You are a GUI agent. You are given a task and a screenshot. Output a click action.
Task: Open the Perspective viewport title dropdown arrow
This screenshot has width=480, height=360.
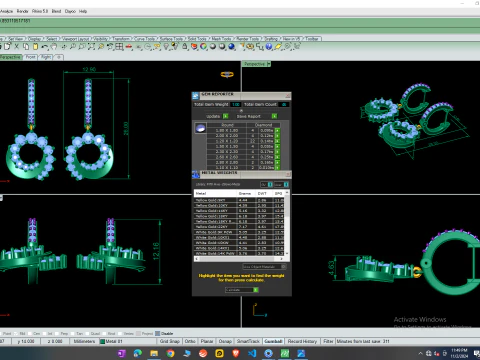269,64
